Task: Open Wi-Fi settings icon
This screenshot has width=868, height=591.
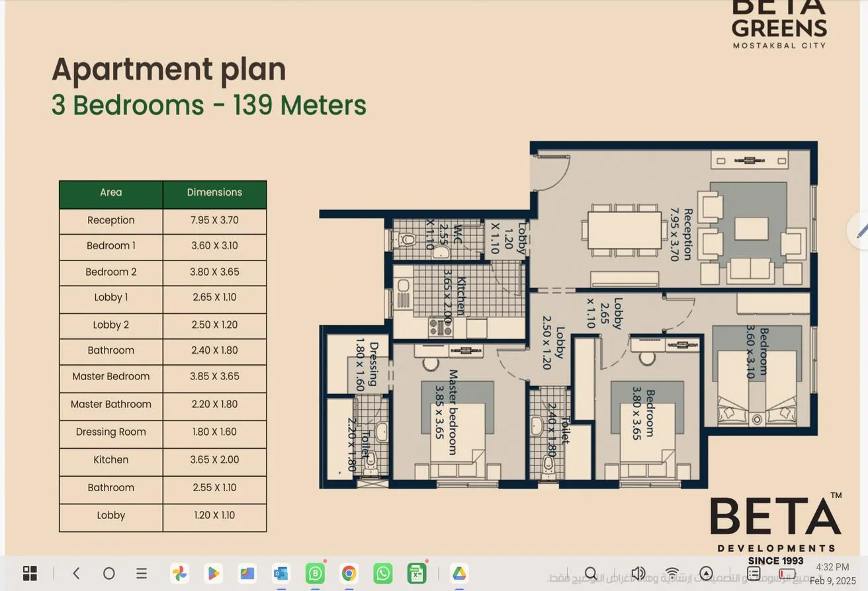Action: (672, 573)
